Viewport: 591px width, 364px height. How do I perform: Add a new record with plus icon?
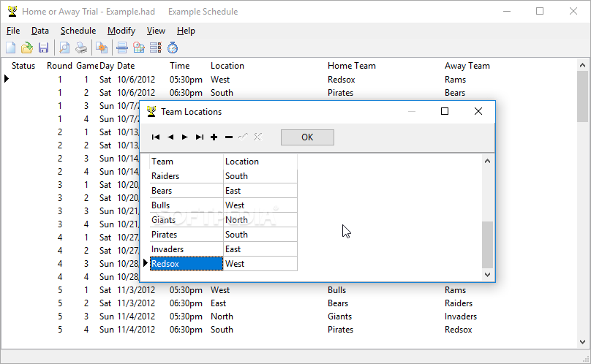[214, 137]
